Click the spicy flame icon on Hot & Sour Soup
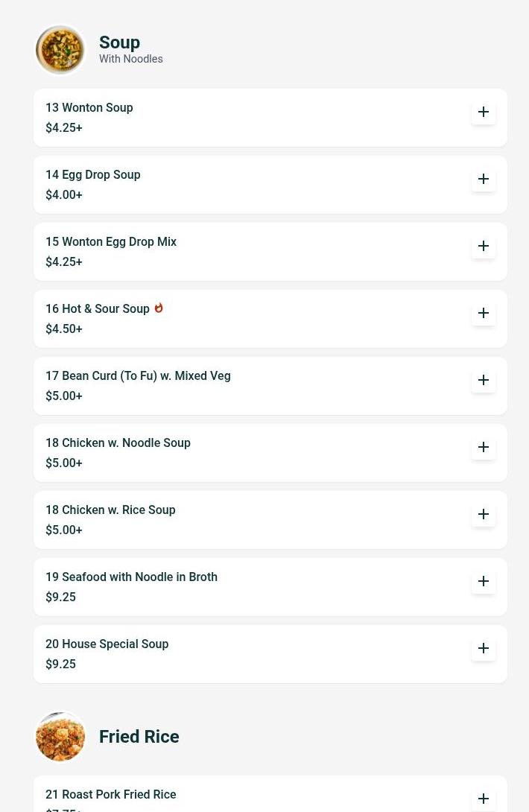Screen dimensions: 529x812 click(x=159, y=308)
